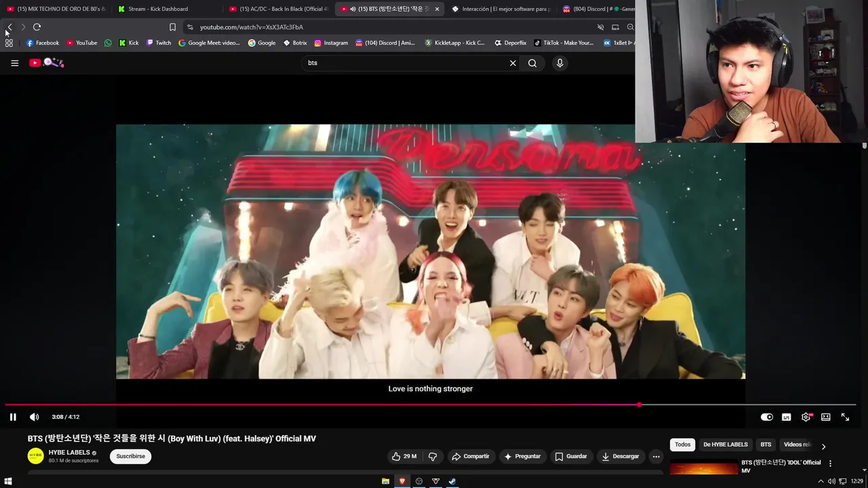Enter fullscreen mode in player
Screen dimensions: 868x488
[846, 417]
